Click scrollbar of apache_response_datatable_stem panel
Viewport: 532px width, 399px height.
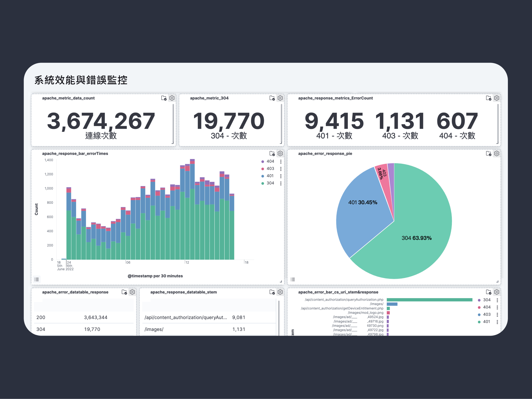pos(279,317)
